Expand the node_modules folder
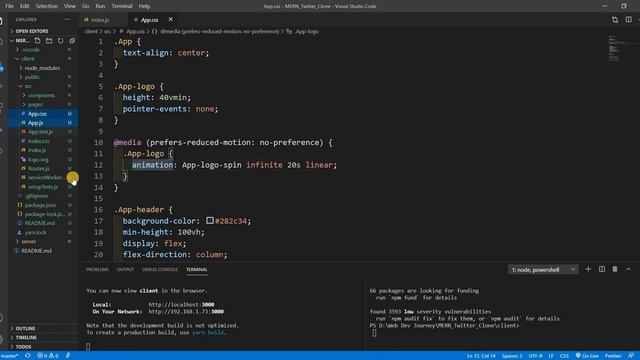The width and height of the screenshot is (640, 360). pyautogui.click(x=42, y=68)
